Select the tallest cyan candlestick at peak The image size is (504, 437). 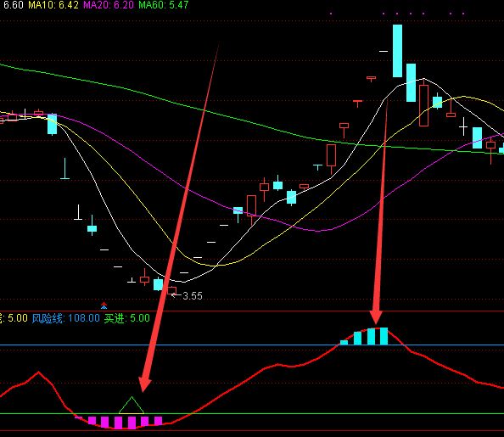pyautogui.click(x=398, y=51)
